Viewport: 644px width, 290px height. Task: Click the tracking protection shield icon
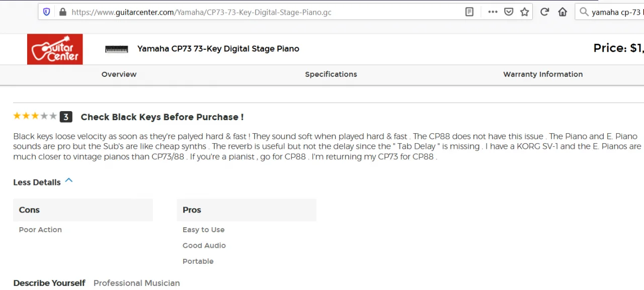point(47,12)
